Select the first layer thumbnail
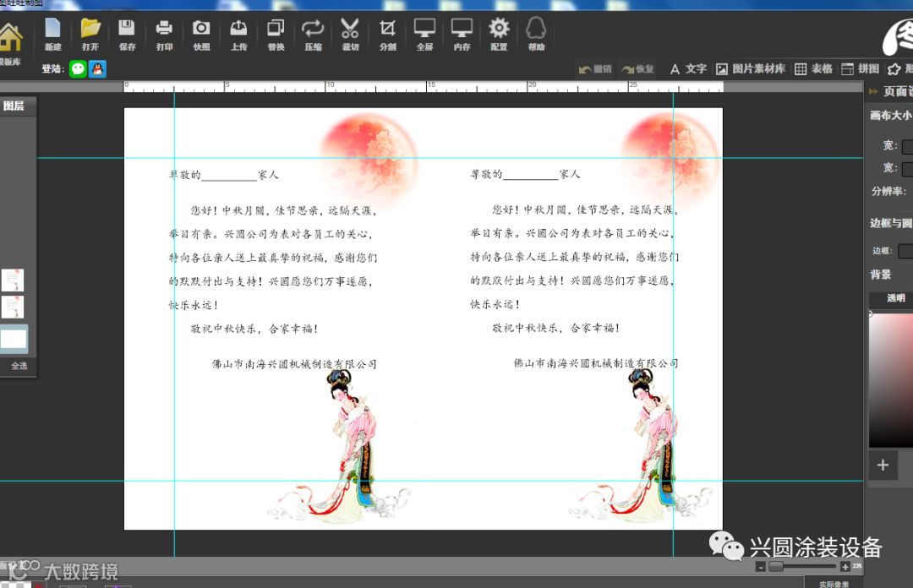Screen dimensions: 913x588 [x=12, y=280]
